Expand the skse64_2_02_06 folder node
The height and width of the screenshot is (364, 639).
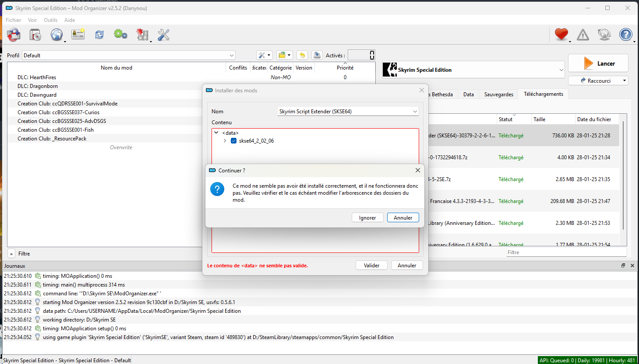pos(225,141)
